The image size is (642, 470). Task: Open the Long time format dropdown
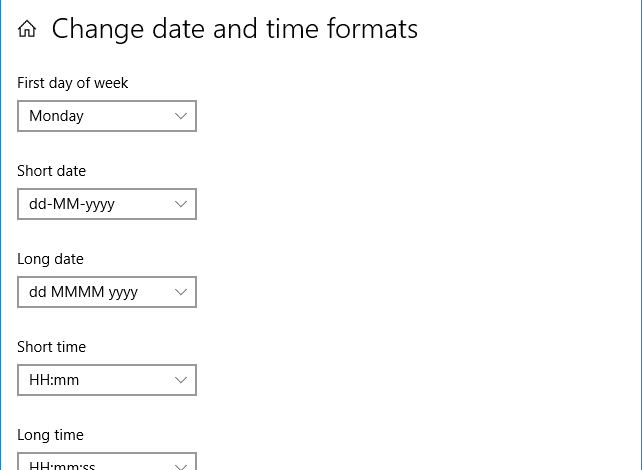click(107, 461)
